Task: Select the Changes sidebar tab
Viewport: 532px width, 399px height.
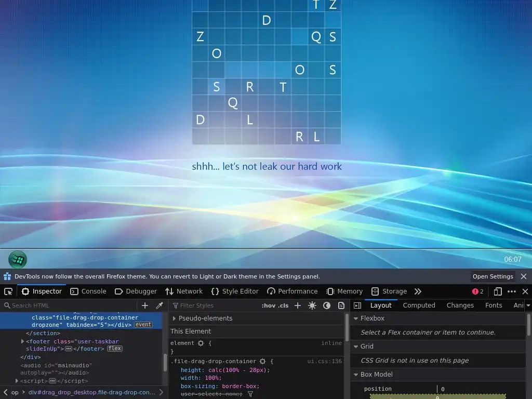Action: (460, 305)
